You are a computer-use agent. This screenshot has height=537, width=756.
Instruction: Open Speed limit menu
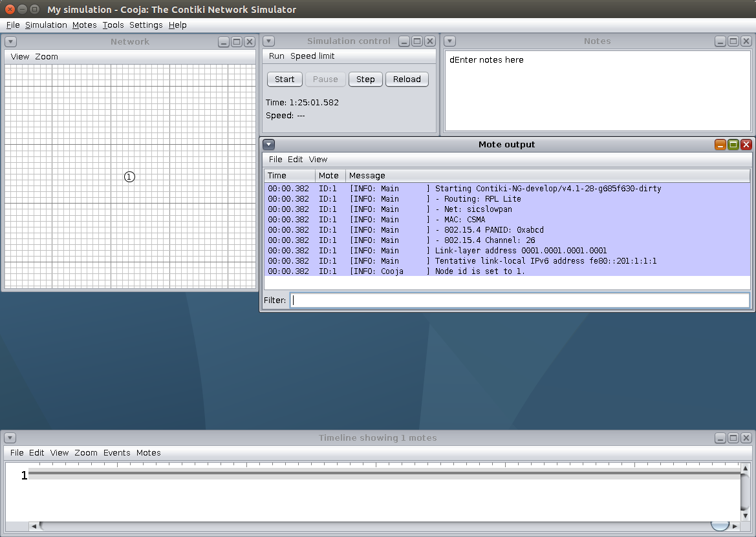(312, 56)
